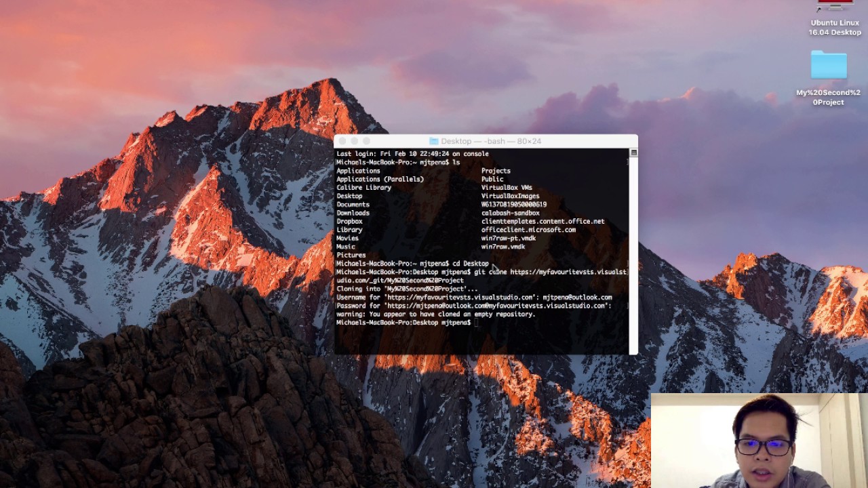The image size is (868, 488).
Task: Click the 'Documents' directory name
Action: pyautogui.click(x=353, y=205)
